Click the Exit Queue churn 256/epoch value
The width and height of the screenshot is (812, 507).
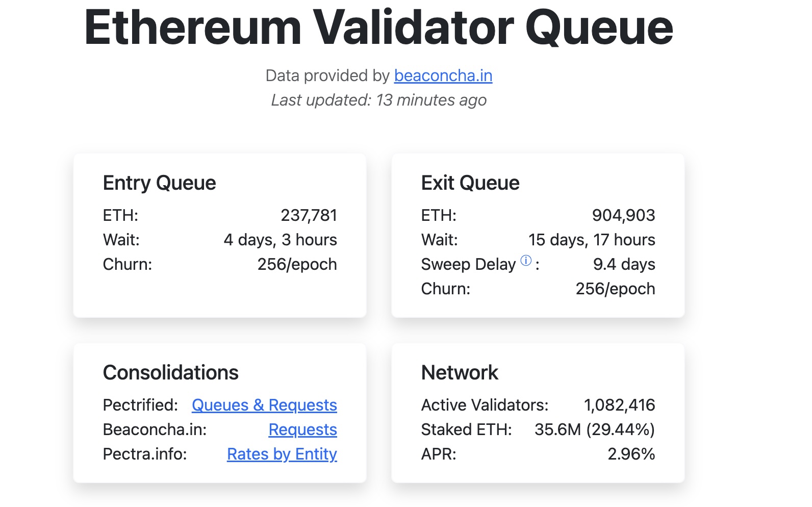point(616,289)
